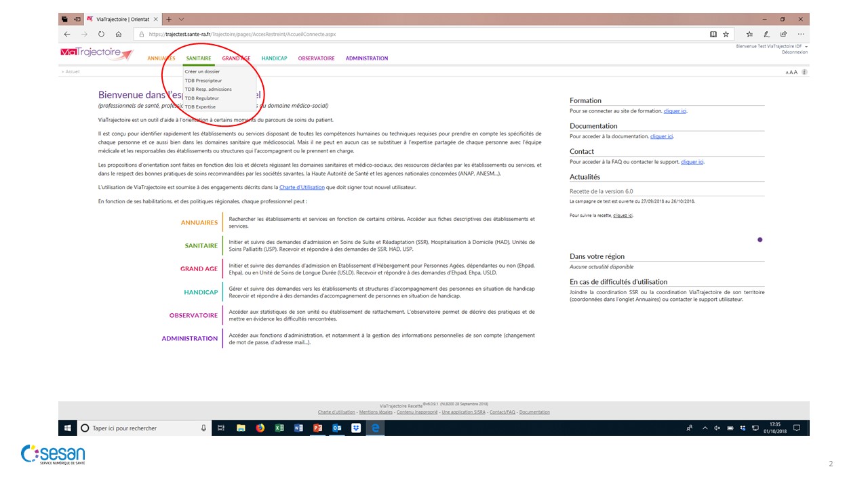
Task: Launch Excel from the taskbar
Action: click(279, 428)
